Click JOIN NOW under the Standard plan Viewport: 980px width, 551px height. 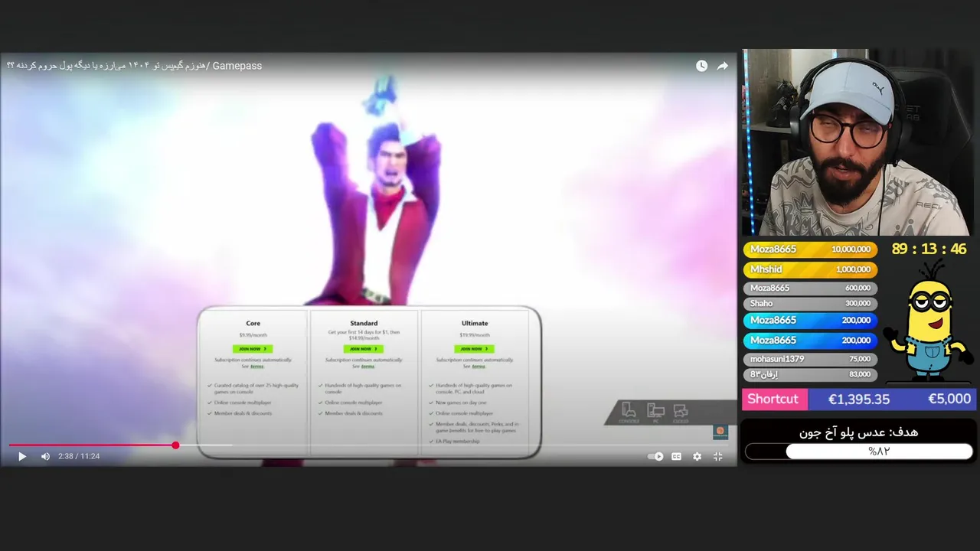364,349
